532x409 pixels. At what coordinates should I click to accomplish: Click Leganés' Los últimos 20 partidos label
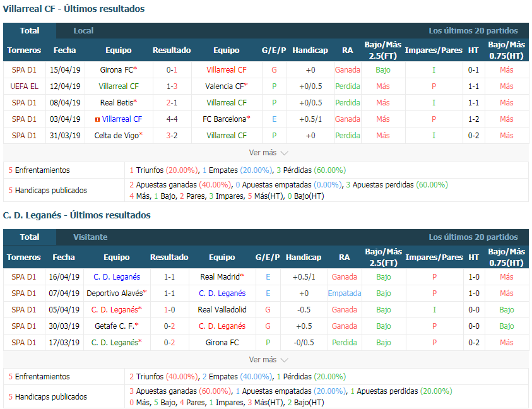(473, 237)
